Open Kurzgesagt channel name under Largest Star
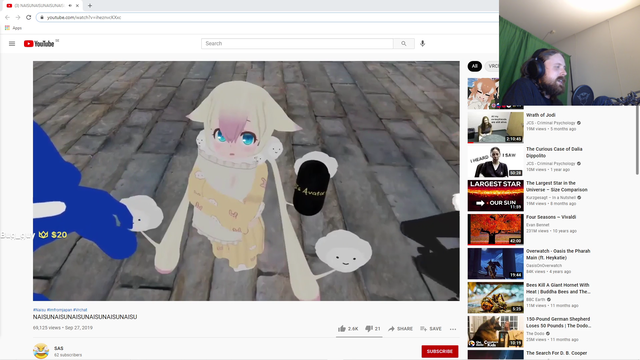This screenshot has height=360, width=640. coord(551,198)
